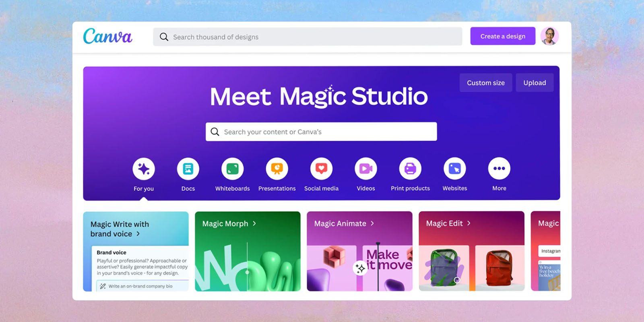Switch to the Websites tab label
This screenshot has height=322, width=644.
(x=455, y=188)
